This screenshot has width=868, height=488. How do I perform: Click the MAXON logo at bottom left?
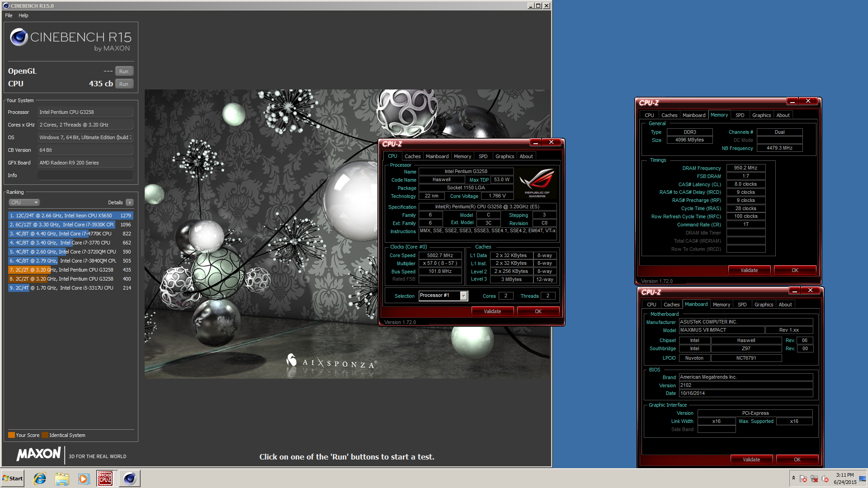click(x=38, y=454)
